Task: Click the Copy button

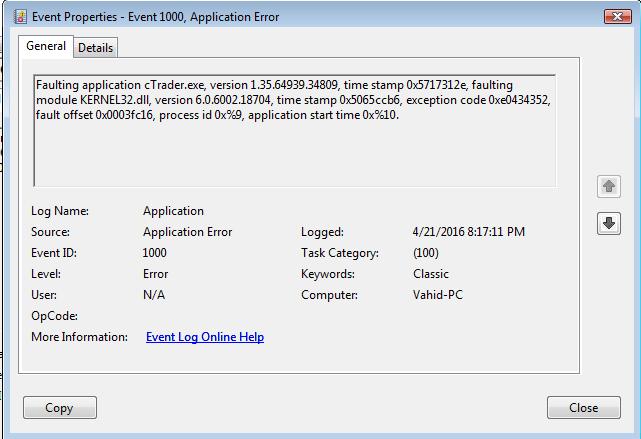Action: pos(60,408)
